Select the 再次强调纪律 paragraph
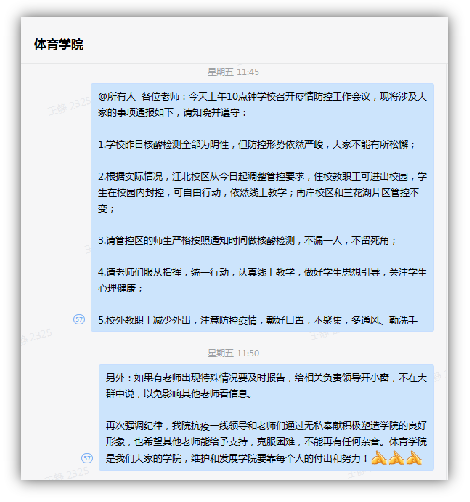Image resolution: width=470 pixels, height=502 pixels. (266, 442)
